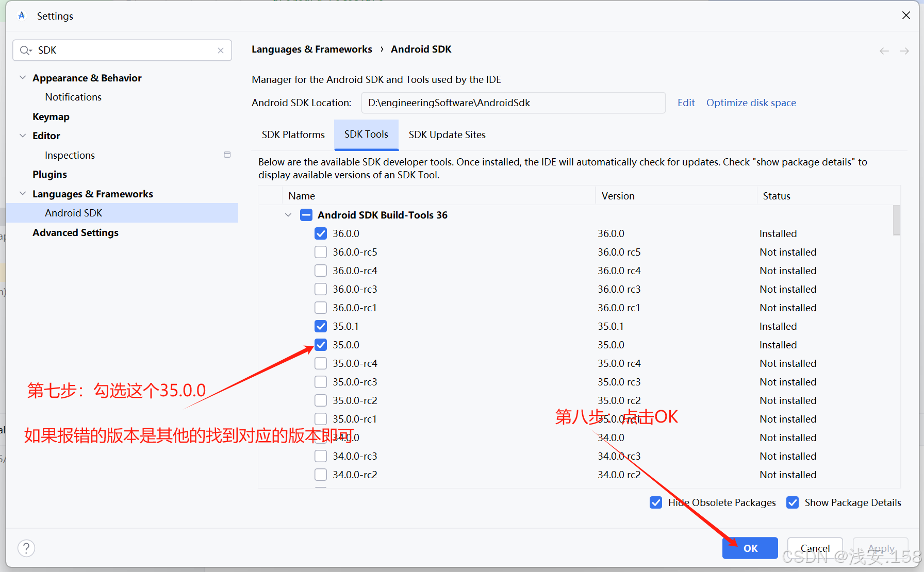Check the 34.0.0-rc2 checkbox
The width and height of the screenshot is (924, 572).
coord(321,475)
